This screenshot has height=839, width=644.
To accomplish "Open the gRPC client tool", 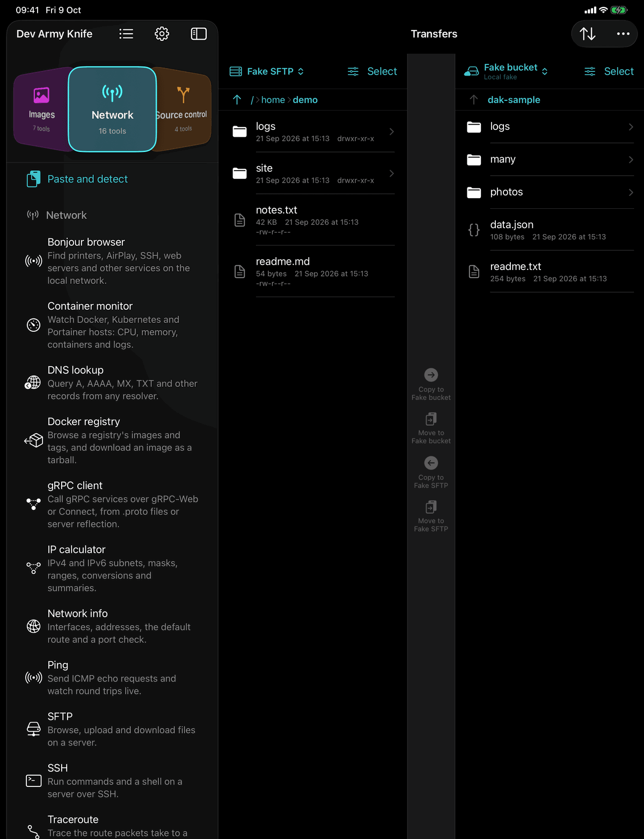I will point(112,505).
